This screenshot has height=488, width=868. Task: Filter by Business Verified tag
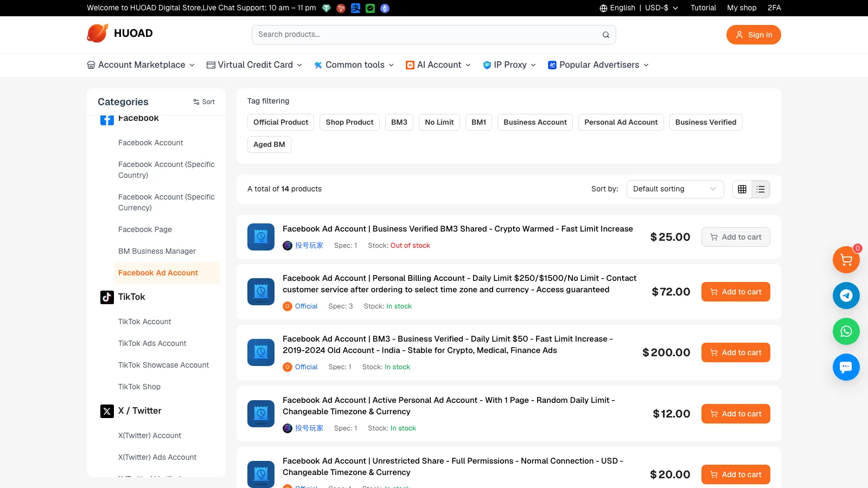pyautogui.click(x=706, y=123)
